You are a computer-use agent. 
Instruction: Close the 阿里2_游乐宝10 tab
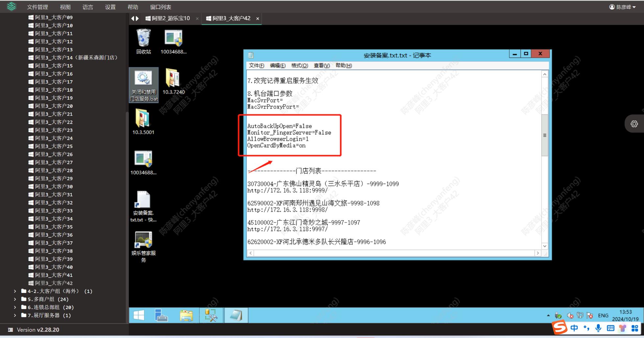pyautogui.click(x=197, y=19)
